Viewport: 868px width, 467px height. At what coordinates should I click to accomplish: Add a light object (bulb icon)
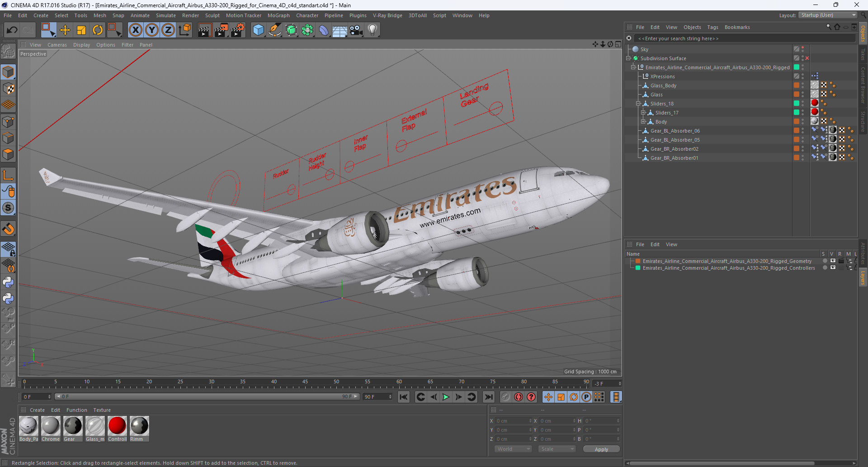(x=372, y=30)
